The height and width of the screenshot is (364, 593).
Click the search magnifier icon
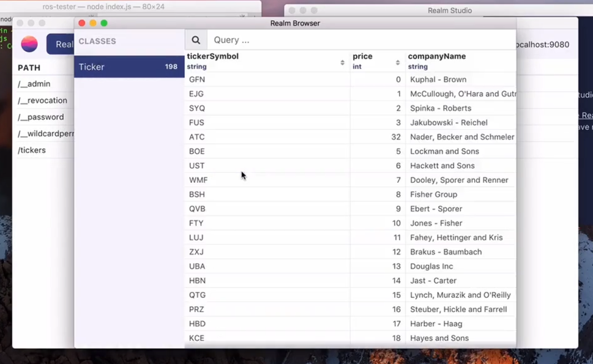pyautogui.click(x=196, y=40)
